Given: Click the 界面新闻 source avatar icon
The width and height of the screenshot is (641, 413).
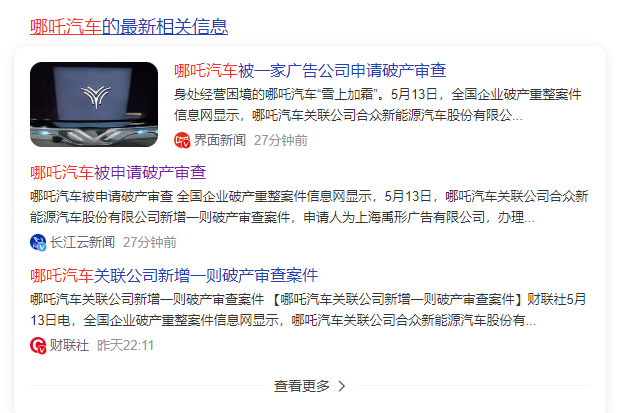Looking at the screenshot, I should (x=182, y=140).
